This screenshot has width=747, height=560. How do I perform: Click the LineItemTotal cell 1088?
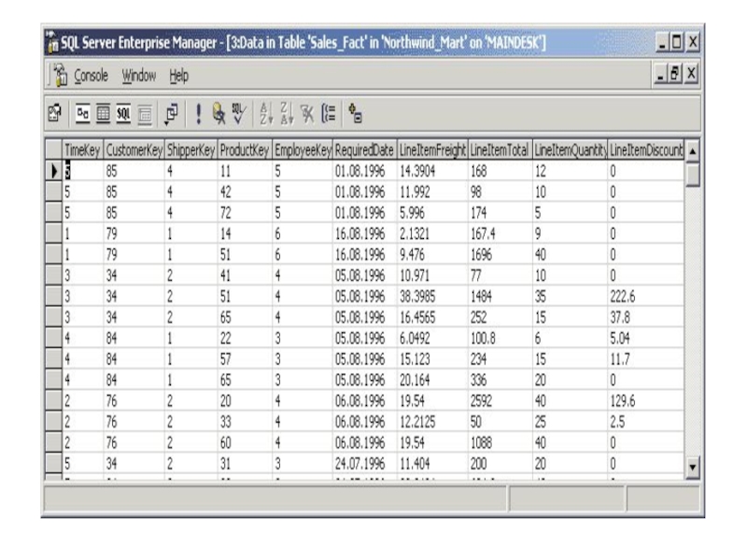click(500, 442)
